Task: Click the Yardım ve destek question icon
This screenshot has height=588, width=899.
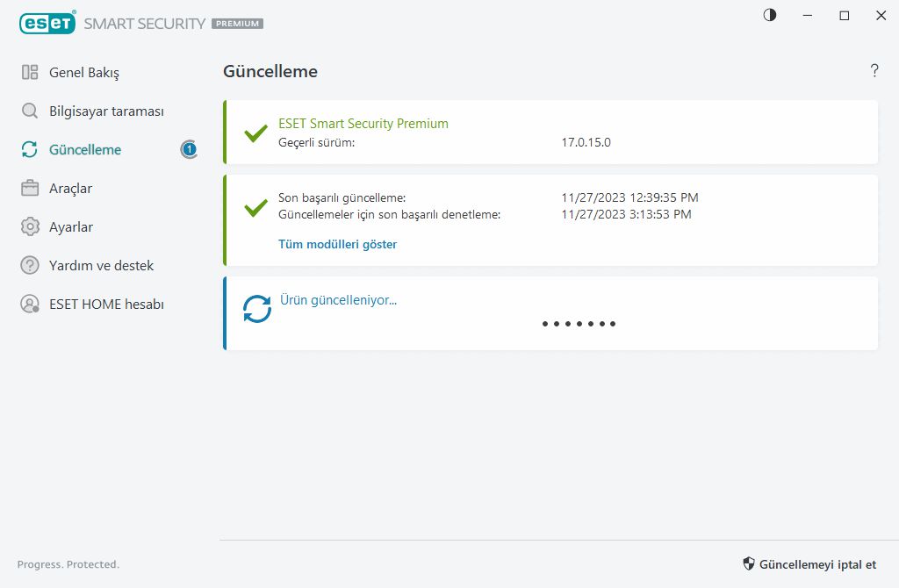Action: (x=30, y=266)
